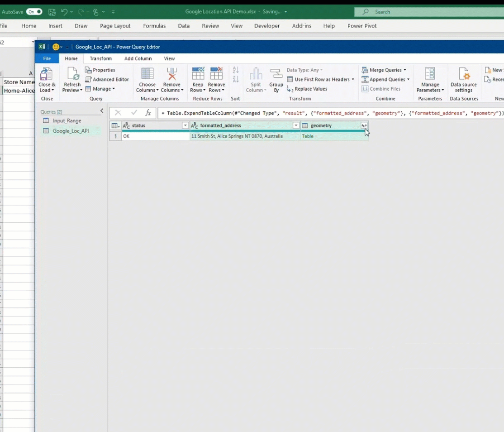Click the Home-Alice cell in the Excel sheet

19,91
